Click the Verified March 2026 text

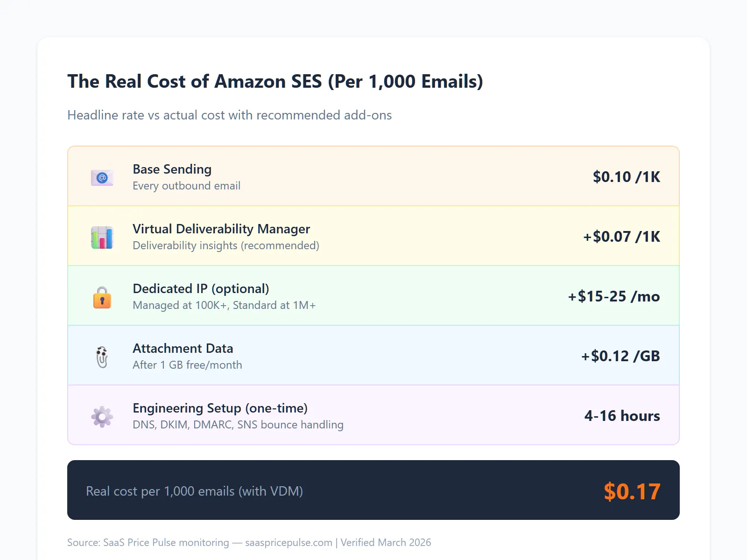[386, 543]
